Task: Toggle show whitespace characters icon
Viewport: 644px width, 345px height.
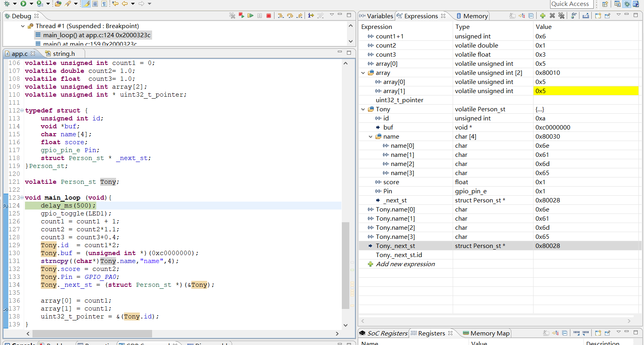Action: [104, 4]
